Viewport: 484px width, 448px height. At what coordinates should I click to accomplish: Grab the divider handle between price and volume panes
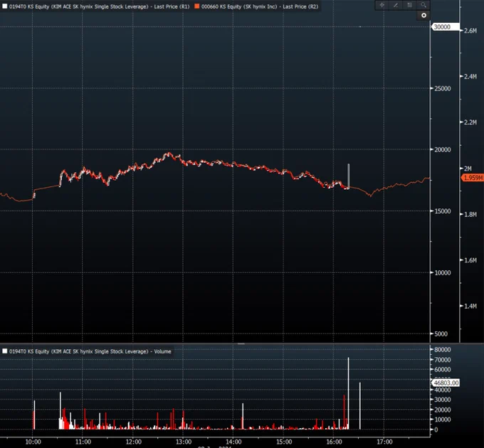coord(241,343)
